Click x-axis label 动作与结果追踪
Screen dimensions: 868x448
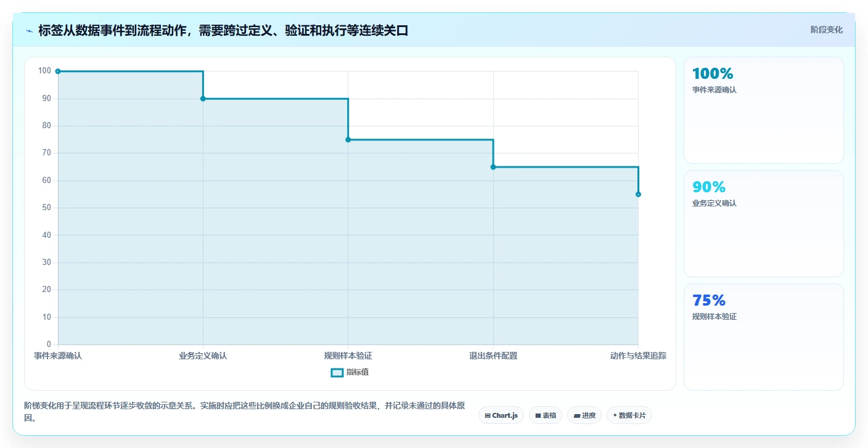638,356
